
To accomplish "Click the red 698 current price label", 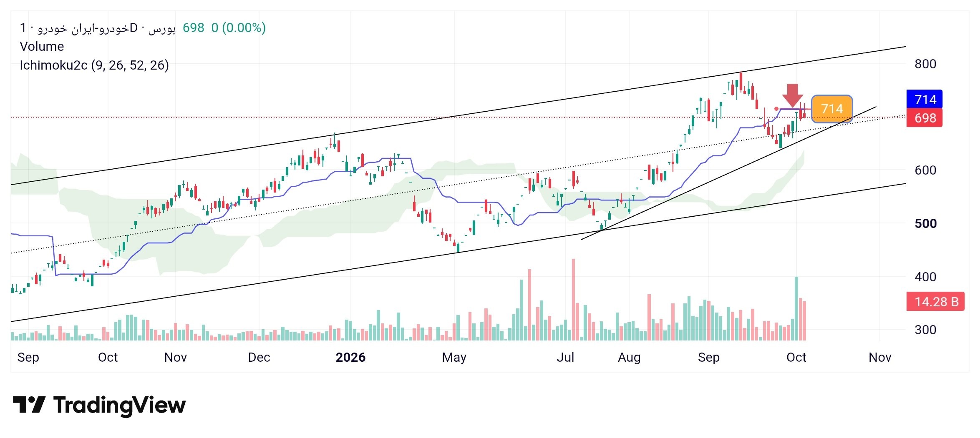I will [925, 118].
